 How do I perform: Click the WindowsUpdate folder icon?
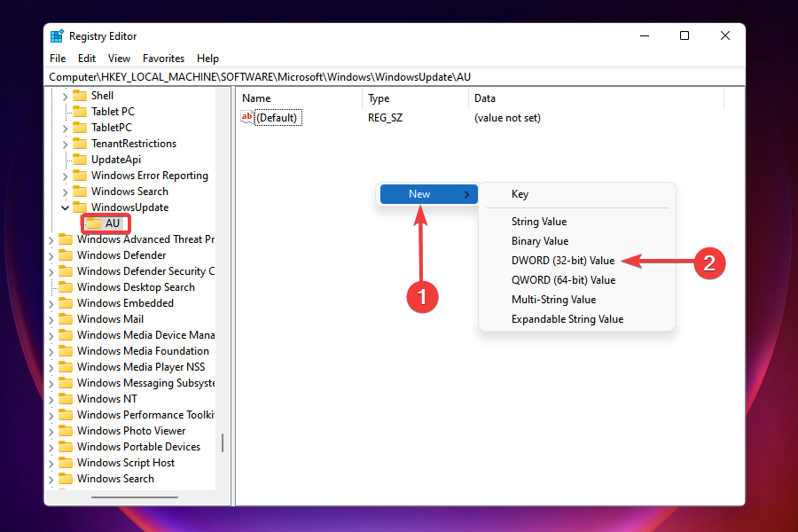(80, 207)
